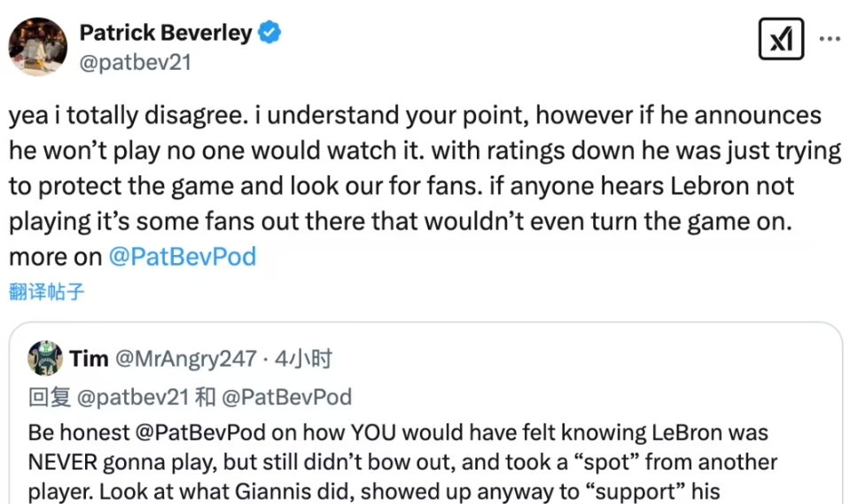Click the 回复 label in the quoted tweet
This screenshot has height=504, width=858.
(x=50, y=397)
